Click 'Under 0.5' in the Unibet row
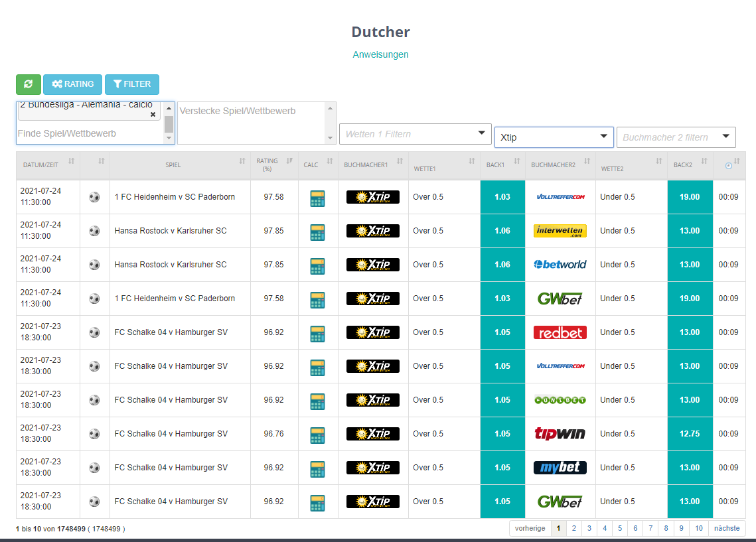This screenshot has height=542, width=756. [618, 400]
